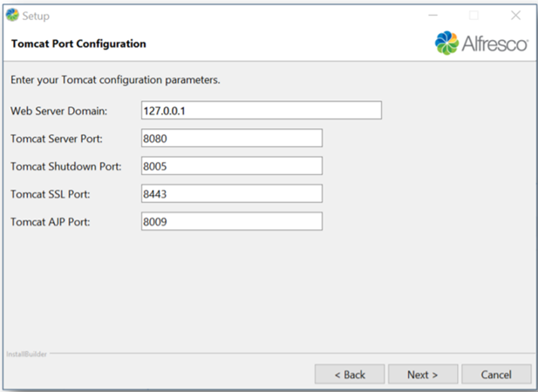538x392 pixels.
Task: Click the disabled maximize button
Action: pos(474,16)
